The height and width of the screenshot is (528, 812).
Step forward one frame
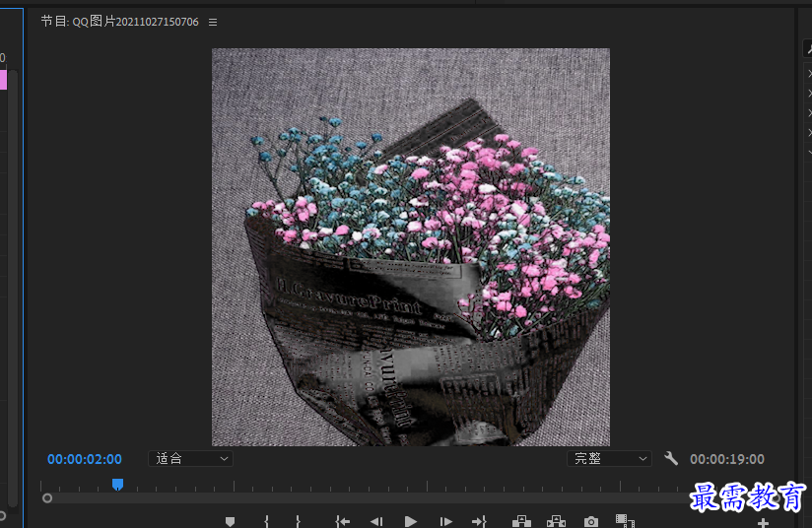point(445,521)
